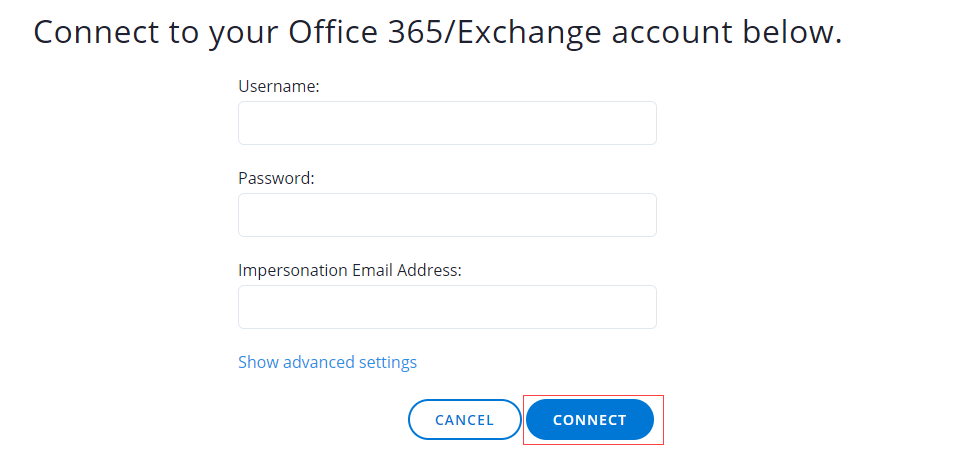Focus the Password text box
This screenshot has width=958, height=453.
pos(447,215)
